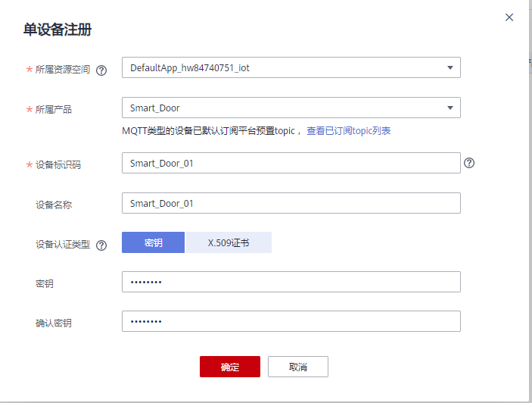Focus the 设备名称 text field
The image size is (532, 403).
pyautogui.click(x=291, y=203)
